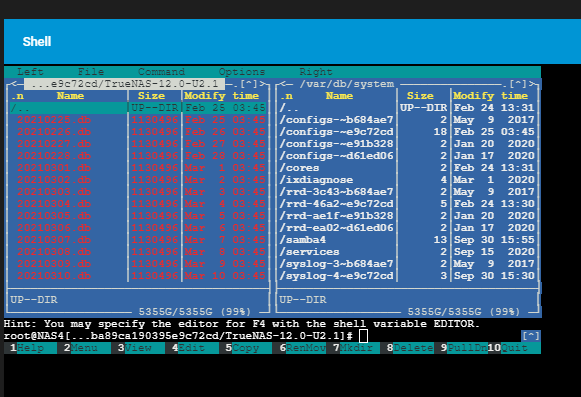
Task: Click the 5 Copy function key
Action: pos(246,348)
